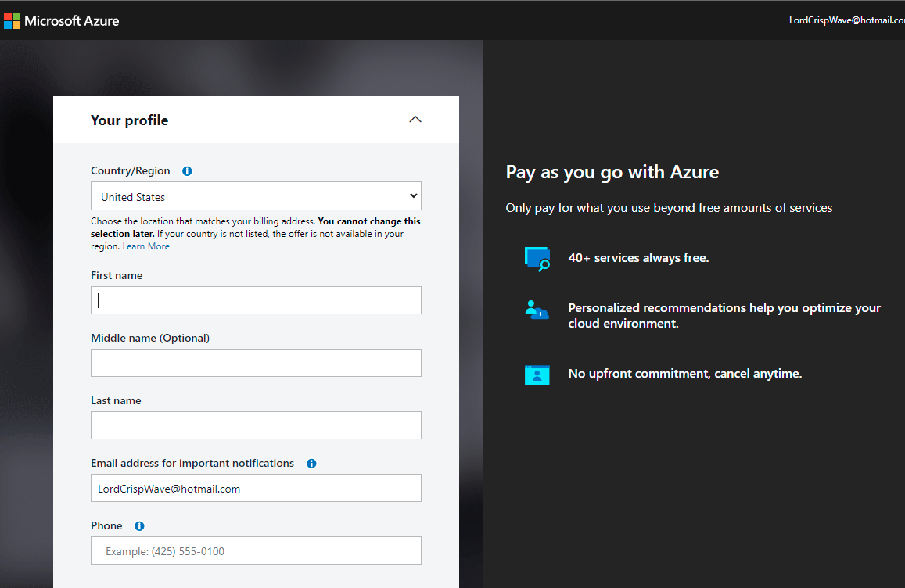905x588 pixels.
Task: Click the First name label
Action: coord(117,275)
